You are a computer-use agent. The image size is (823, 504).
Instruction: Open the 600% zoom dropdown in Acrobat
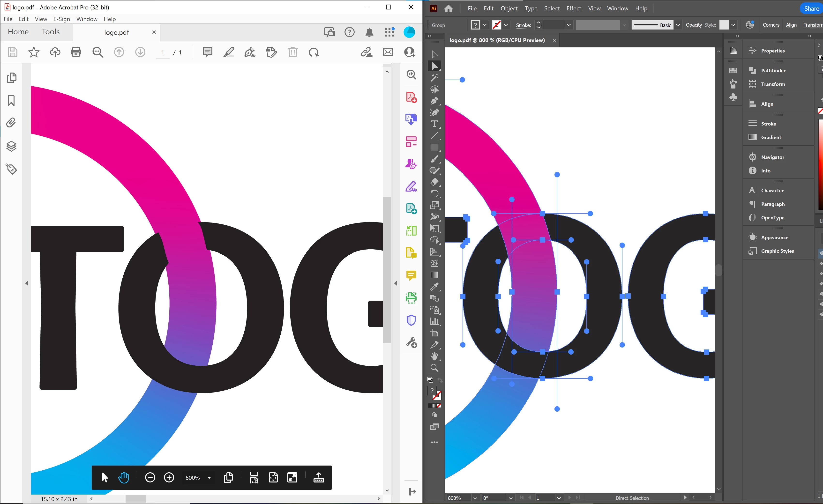click(x=209, y=478)
